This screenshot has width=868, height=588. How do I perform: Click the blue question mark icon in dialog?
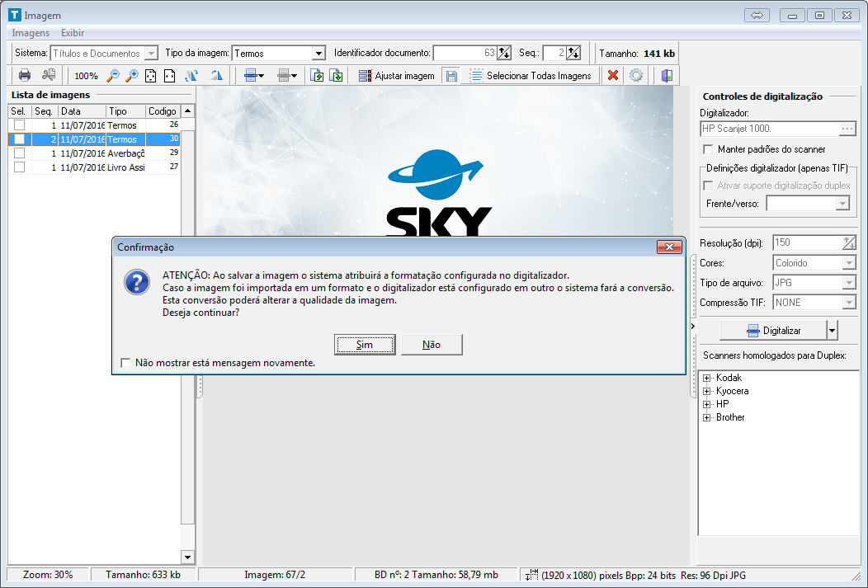137,282
